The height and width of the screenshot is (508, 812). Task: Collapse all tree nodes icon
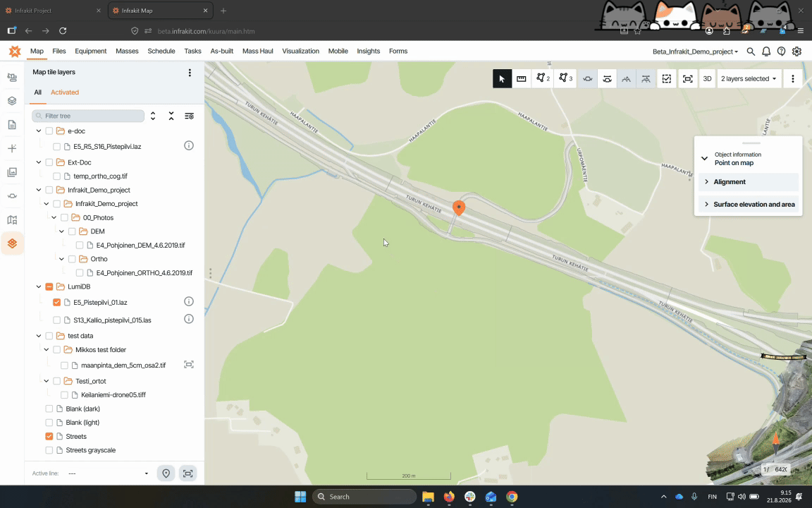pos(171,116)
